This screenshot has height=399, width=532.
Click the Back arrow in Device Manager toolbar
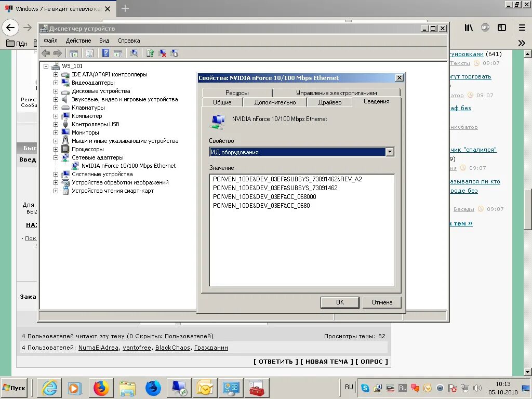pyautogui.click(x=46, y=53)
